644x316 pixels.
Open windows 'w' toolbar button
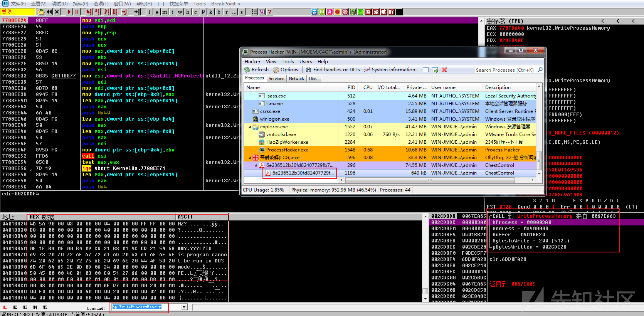(x=180, y=12)
